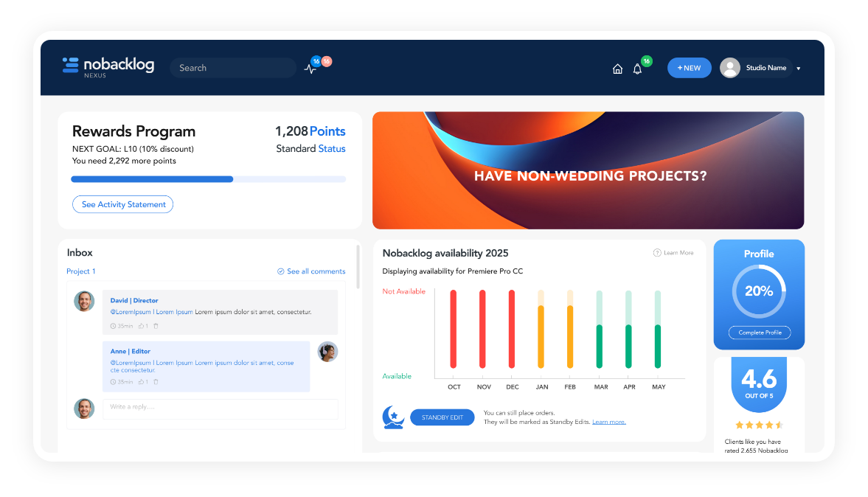This screenshot has width=868, height=497.
Task: Click the Search field in header
Action: click(232, 68)
